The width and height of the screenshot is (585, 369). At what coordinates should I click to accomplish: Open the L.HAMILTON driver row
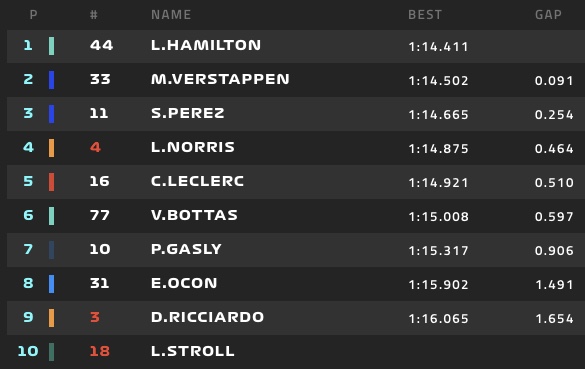coord(296,46)
